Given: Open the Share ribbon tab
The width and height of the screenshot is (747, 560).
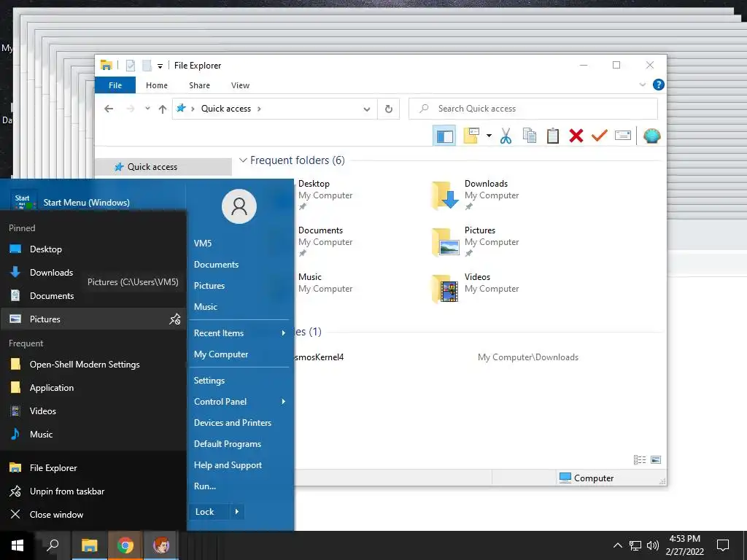Looking at the screenshot, I should [199, 85].
